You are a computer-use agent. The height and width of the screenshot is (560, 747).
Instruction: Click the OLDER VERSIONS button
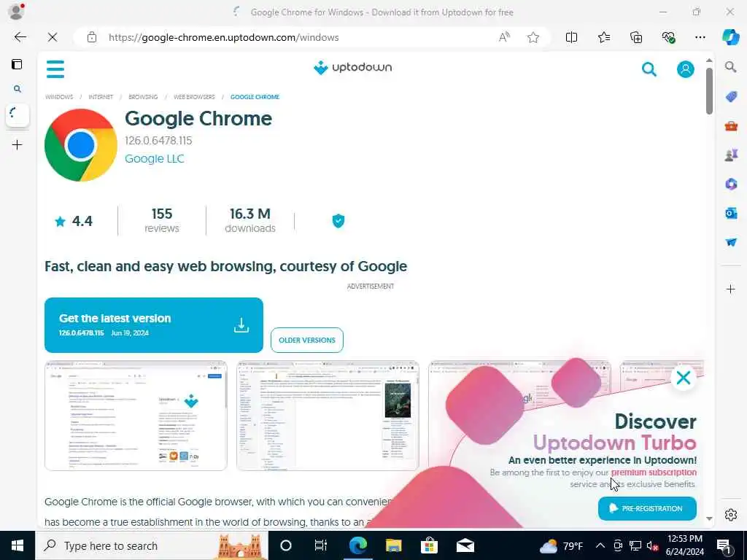307,340
